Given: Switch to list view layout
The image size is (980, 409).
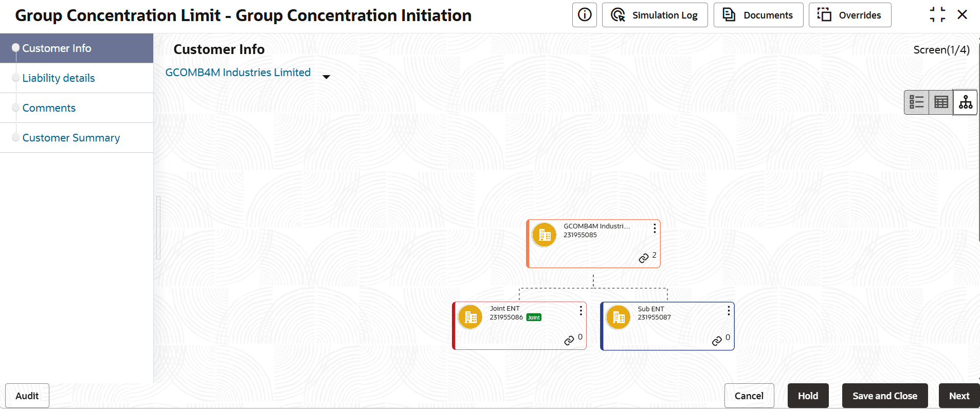Looking at the screenshot, I should tap(916, 102).
